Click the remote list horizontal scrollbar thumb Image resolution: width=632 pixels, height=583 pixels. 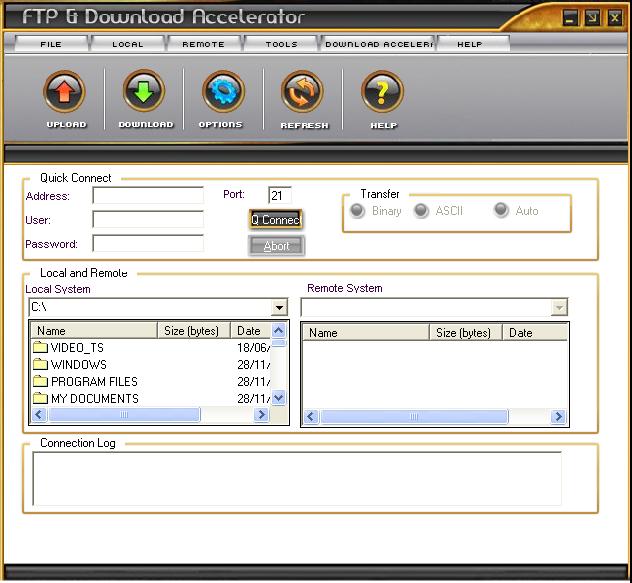click(x=414, y=416)
